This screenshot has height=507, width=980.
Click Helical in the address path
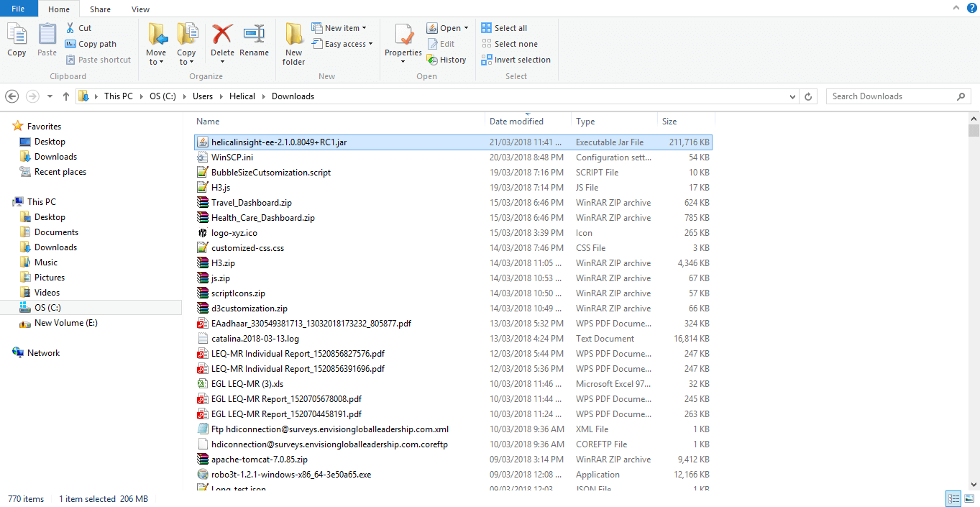[x=242, y=96]
